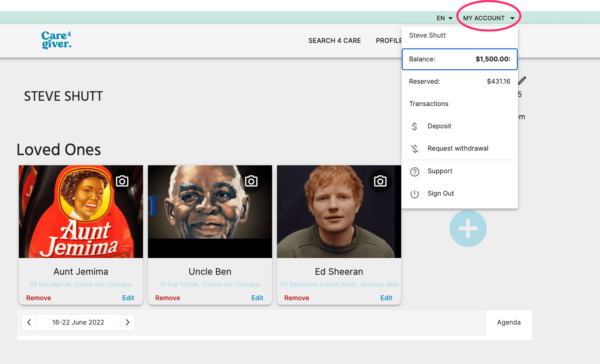
Task: Go to next week in calendar
Action: click(x=127, y=323)
